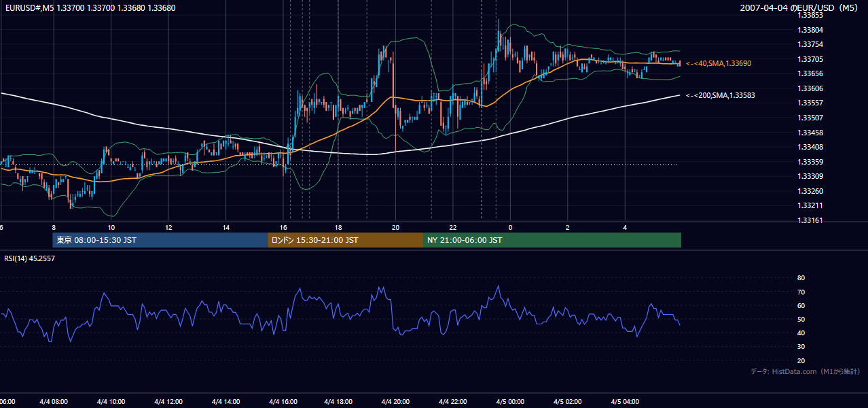The image size is (868, 408).
Task: Click price axis value 1.33507
Action: pos(810,118)
